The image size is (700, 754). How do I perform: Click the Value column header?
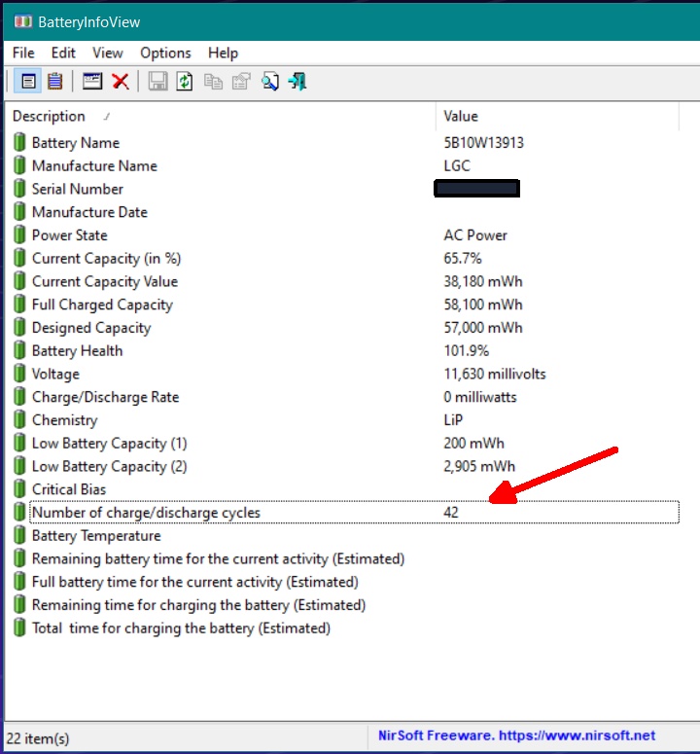pyautogui.click(x=461, y=116)
